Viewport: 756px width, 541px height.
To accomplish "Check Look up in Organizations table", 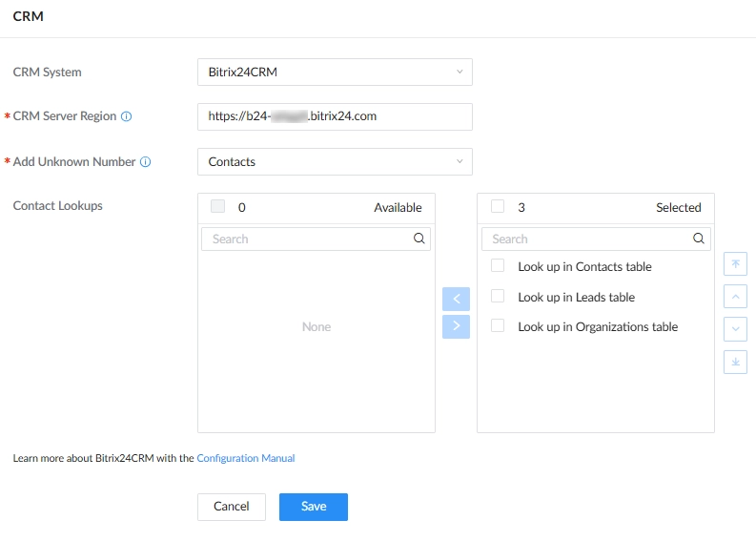I will (x=498, y=325).
